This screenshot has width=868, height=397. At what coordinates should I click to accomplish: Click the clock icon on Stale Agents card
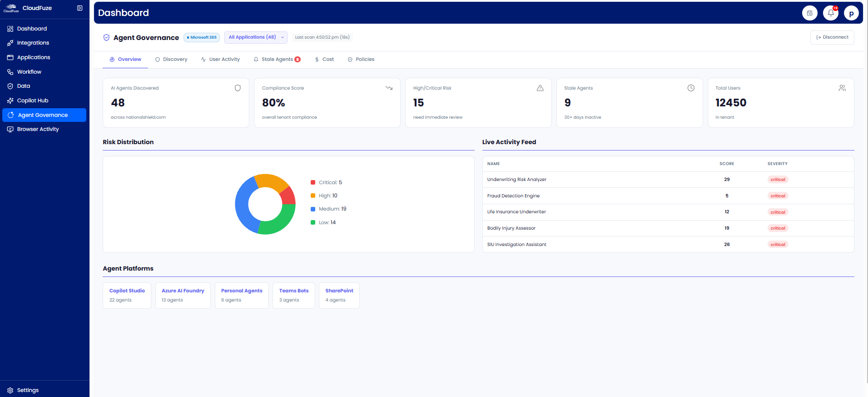(691, 88)
